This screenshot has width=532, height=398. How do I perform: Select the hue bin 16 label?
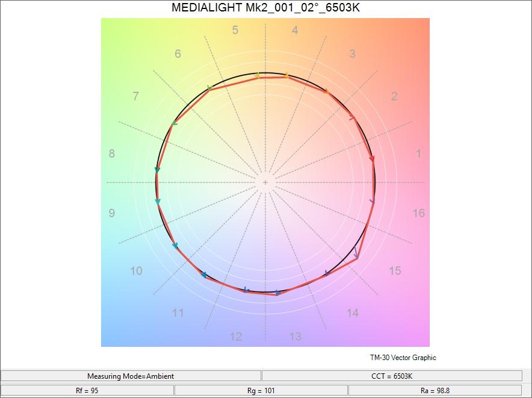(418, 213)
